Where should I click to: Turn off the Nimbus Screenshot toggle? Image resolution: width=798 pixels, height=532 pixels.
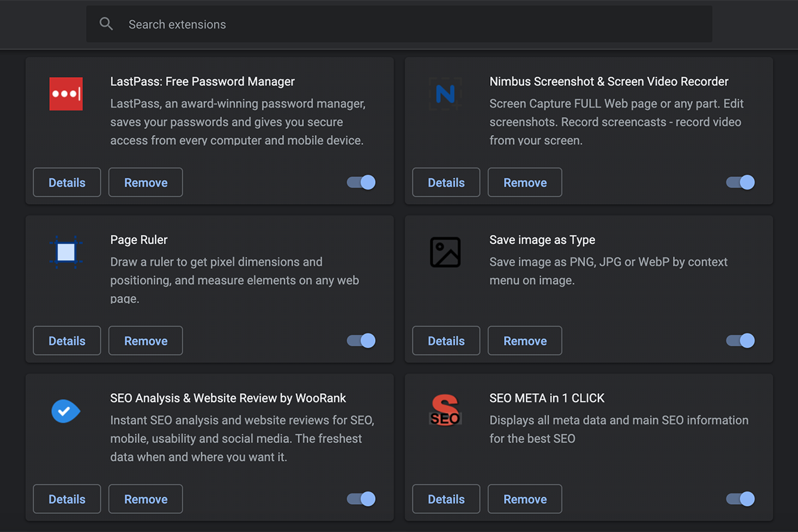pyautogui.click(x=741, y=182)
